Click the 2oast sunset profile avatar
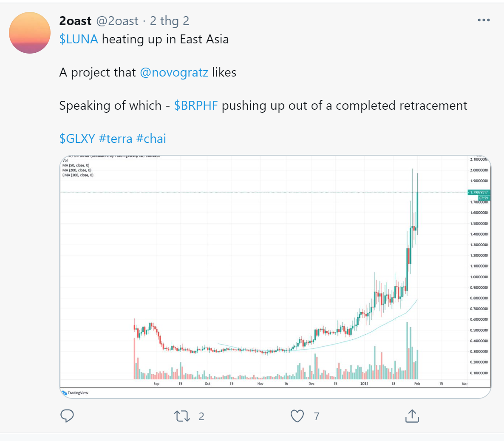The width and height of the screenshot is (504, 441). coord(30,33)
